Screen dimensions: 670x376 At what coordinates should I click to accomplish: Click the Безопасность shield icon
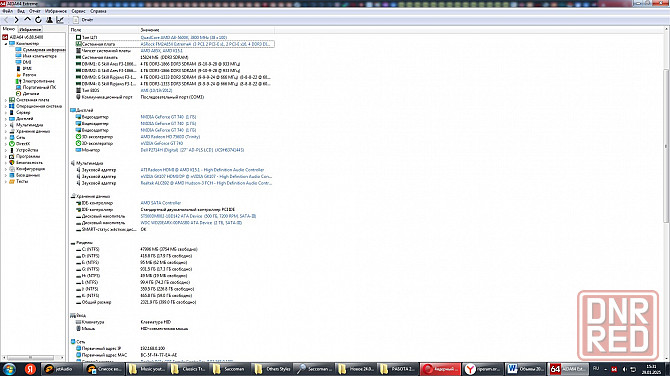(12, 162)
